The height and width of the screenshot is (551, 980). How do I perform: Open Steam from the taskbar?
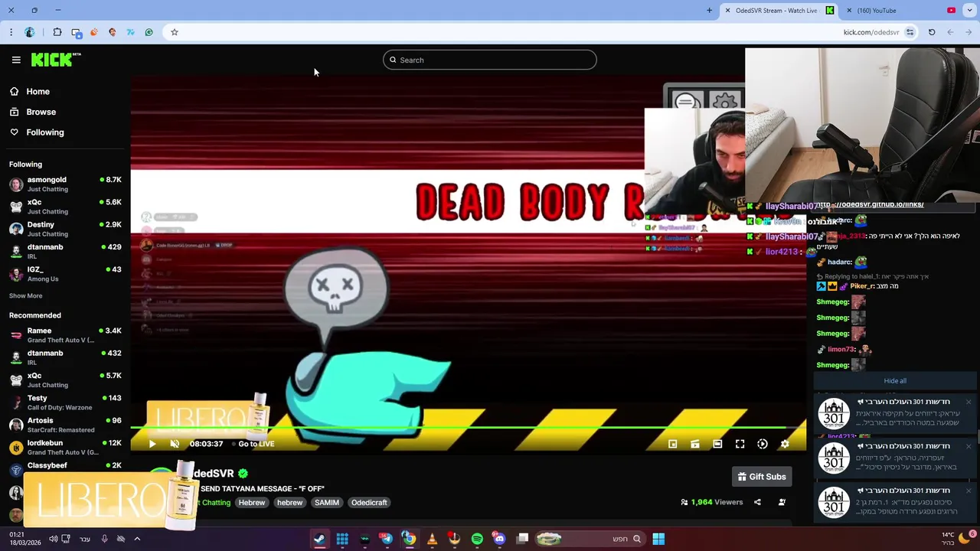pyautogui.click(x=319, y=539)
